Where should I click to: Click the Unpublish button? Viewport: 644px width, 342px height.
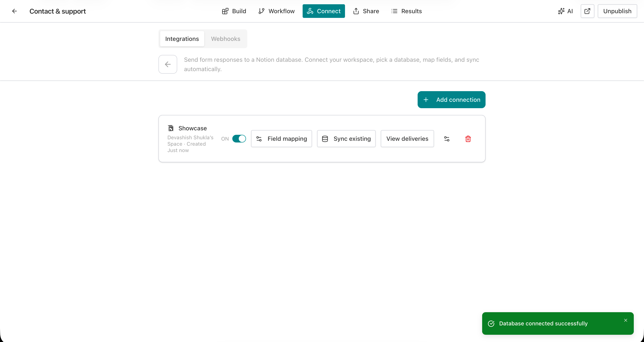617,11
